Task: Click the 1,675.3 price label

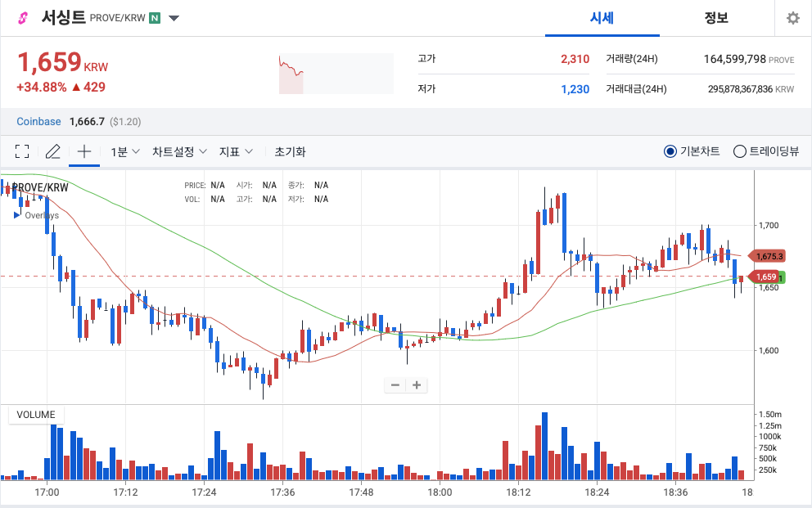Action: pyautogui.click(x=769, y=256)
